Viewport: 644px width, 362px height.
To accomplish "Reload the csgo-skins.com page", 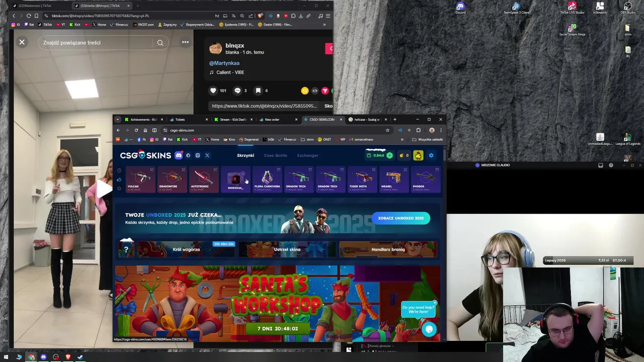I will pyautogui.click(x=136, y=130).
